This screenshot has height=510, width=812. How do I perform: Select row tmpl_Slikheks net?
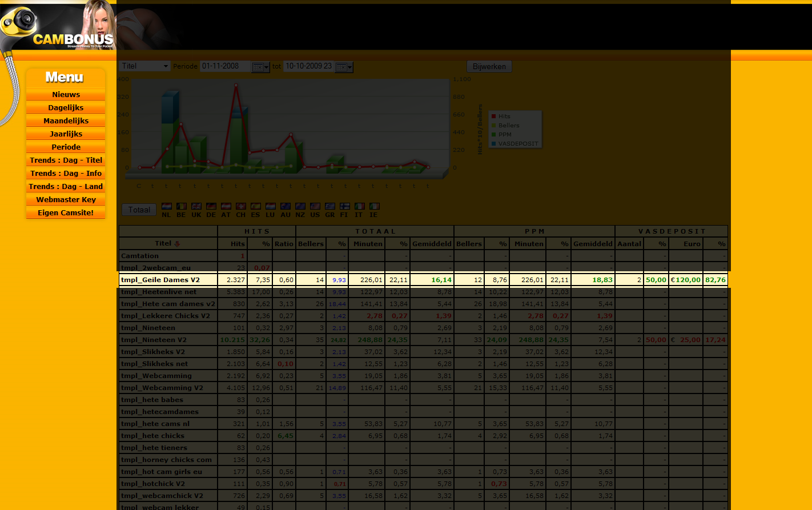[x=423, y=364]
